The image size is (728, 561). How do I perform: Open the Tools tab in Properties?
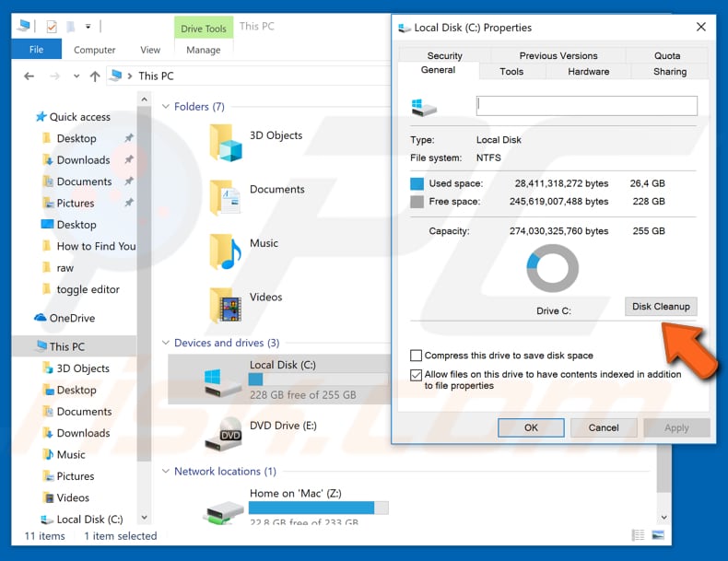point(511,72)
